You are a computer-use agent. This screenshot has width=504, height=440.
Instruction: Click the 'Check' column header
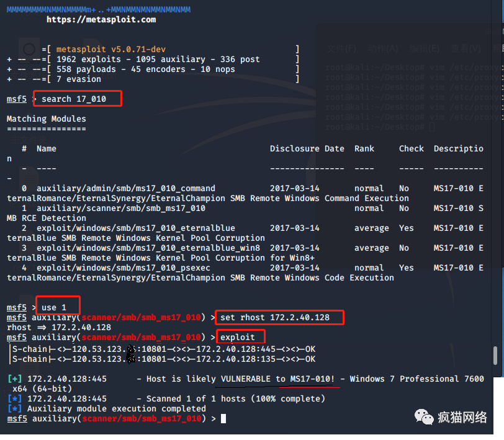[x=412, y=148]
